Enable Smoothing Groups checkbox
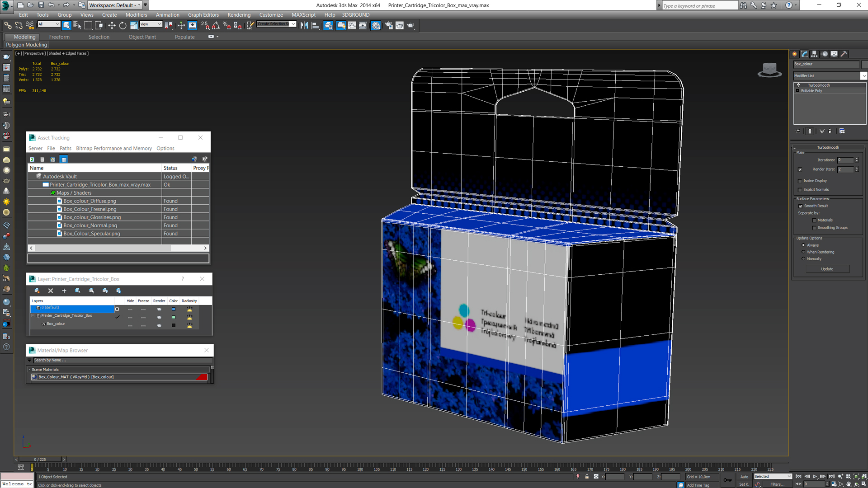Viewport: 868px width, 488px height. (814, 228)
